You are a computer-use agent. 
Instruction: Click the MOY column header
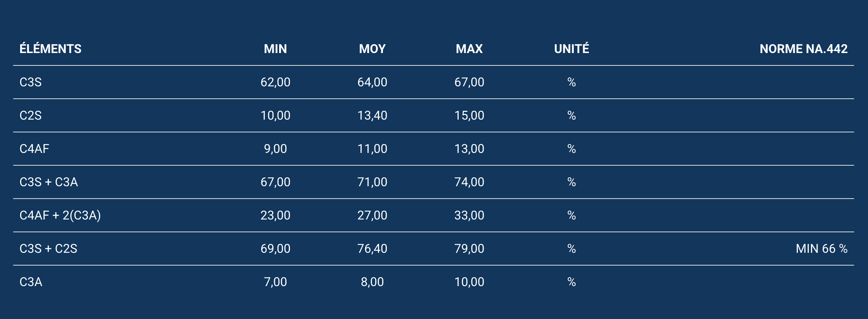click(x=372, y=49)
